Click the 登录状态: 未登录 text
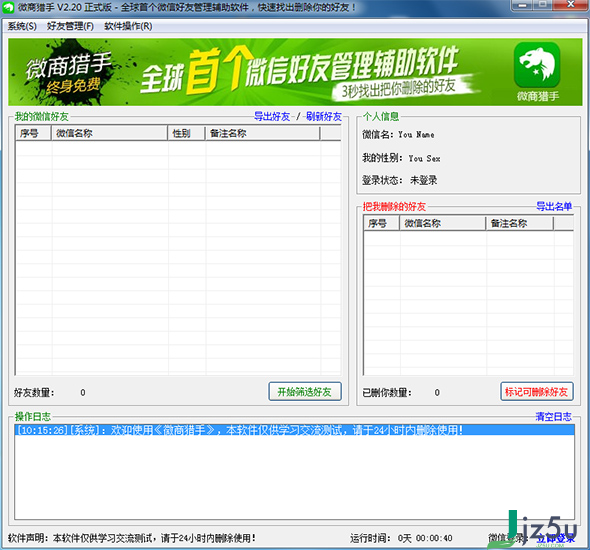This screenshot has height=550, width=590. coord(400,180)
